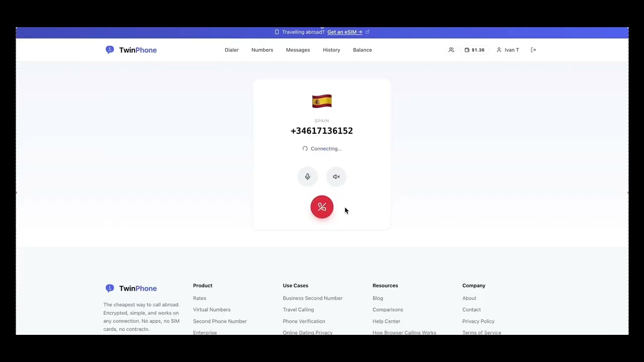Open the Dialer tab

pyautogui.click(x=231, y=50)
